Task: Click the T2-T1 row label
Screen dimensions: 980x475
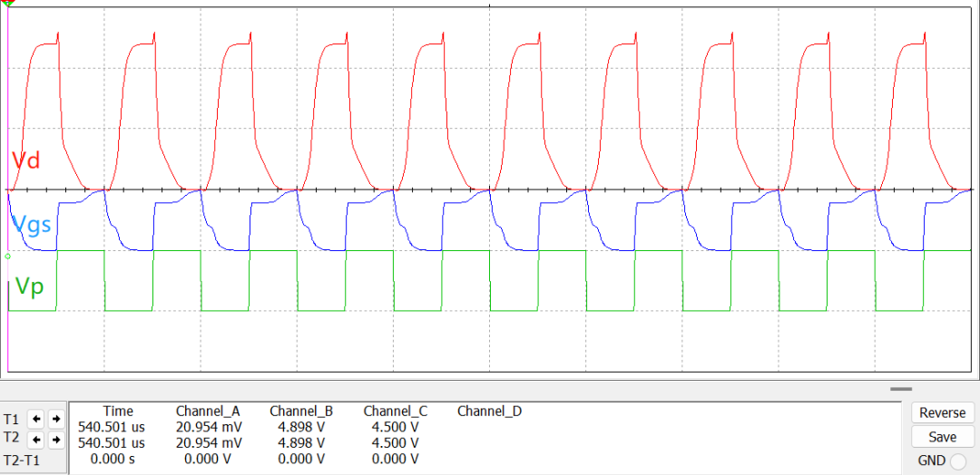Action: pos(22,460)
